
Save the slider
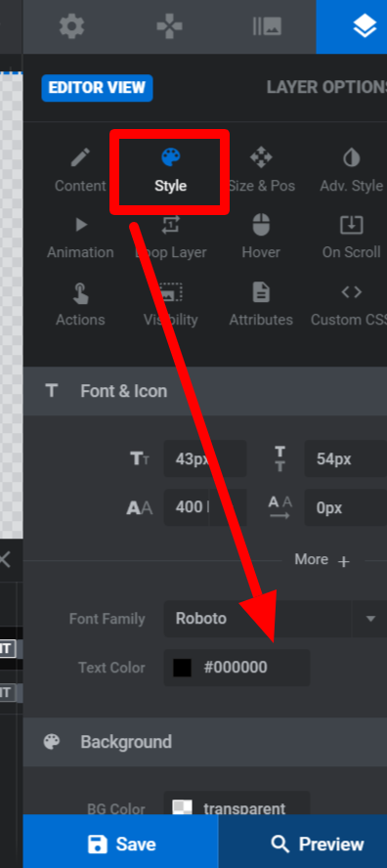click(x=121, y=844)
